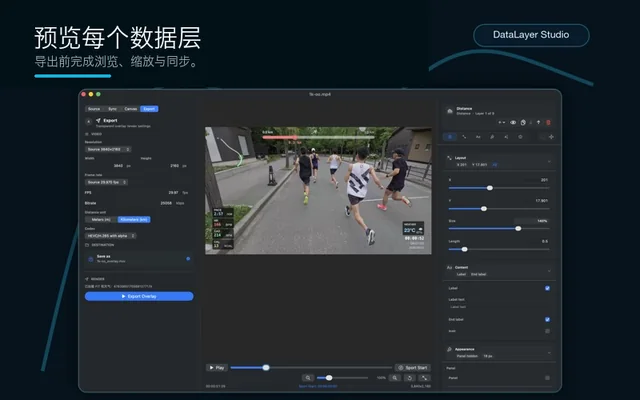Click the Play button
Image resolution: width=640 pixels, height=400 pixels.
(x=217, y=368)
